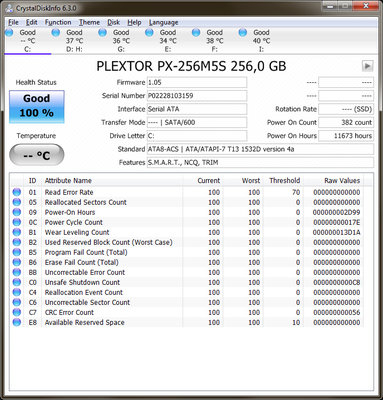Click the Raw Values column header
This screenshot has height=400, width=383.
tap(333, 181)
